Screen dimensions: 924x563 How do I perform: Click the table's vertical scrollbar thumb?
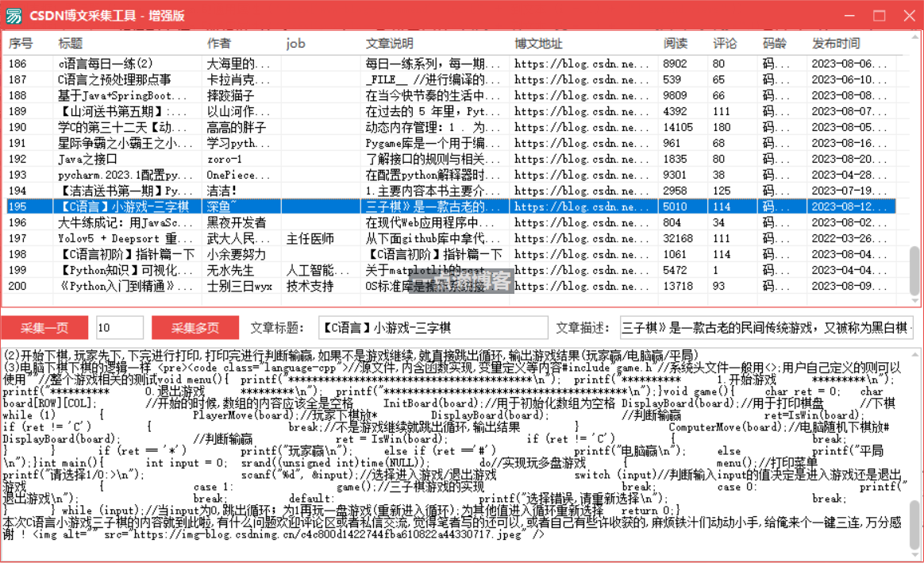pos(915,271)
